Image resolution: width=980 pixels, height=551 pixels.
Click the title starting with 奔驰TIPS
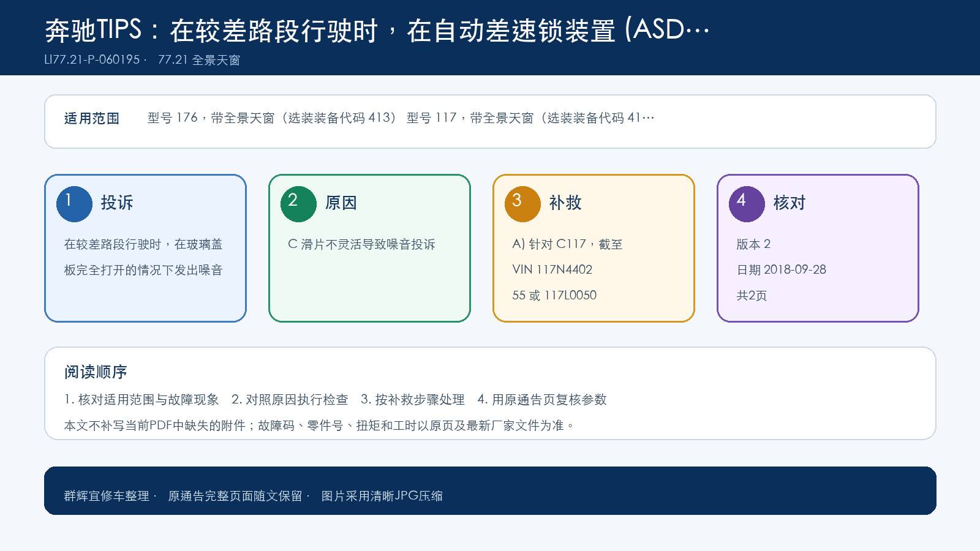coord(377,30)
